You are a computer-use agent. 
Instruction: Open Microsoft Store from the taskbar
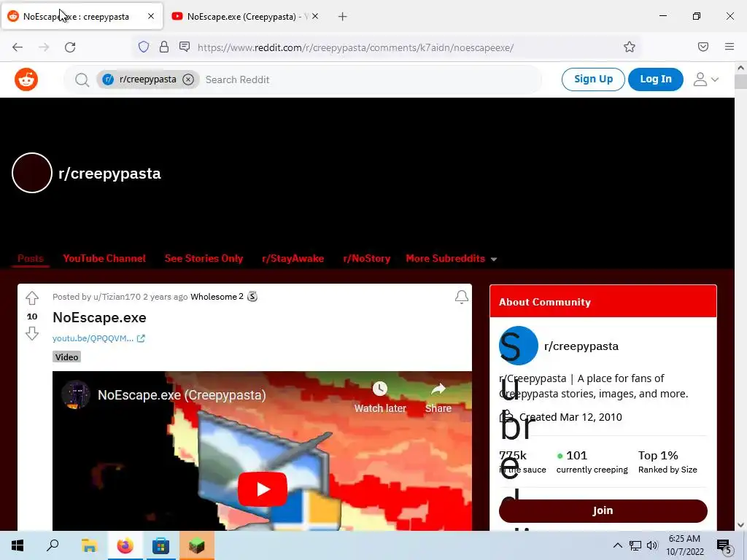(161, 545)
